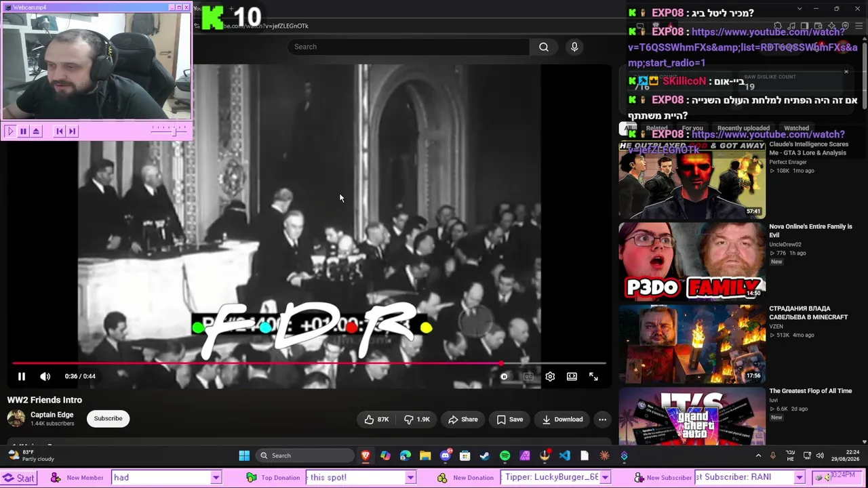
Task: Open YouTube player settings gear
Action: pos(550,376)
